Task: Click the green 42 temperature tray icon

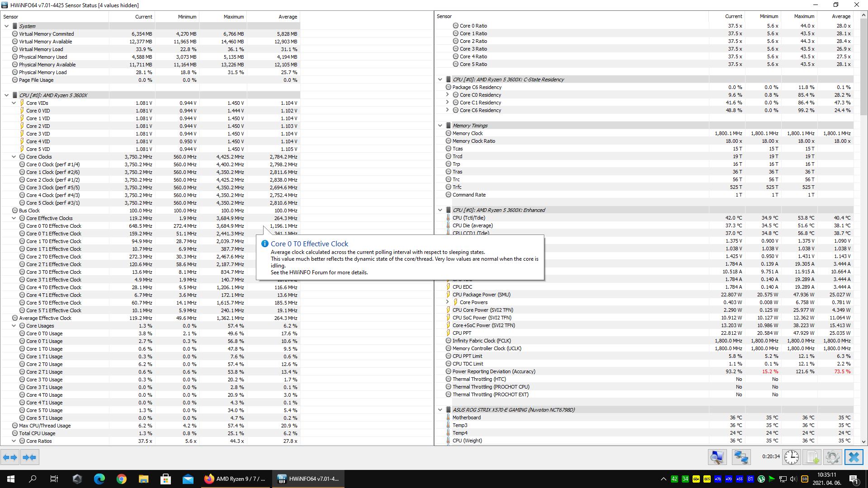Action: pos(675,479)
